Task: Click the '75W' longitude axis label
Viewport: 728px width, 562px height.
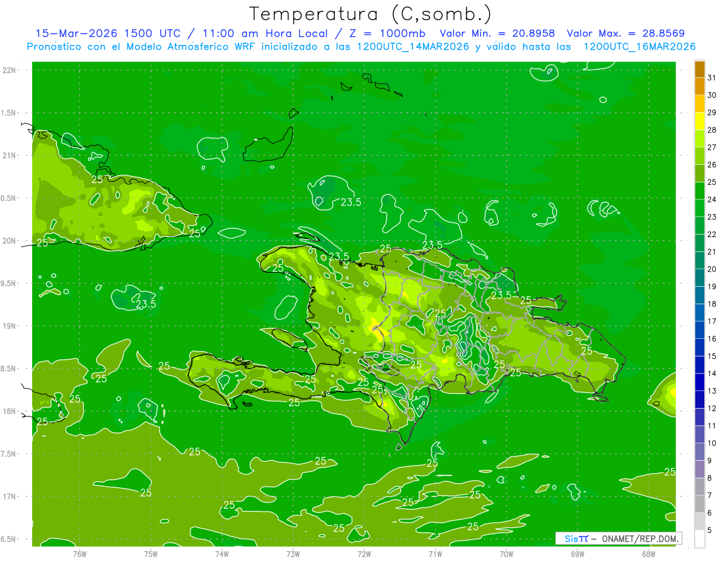Action: click(151, 554)
